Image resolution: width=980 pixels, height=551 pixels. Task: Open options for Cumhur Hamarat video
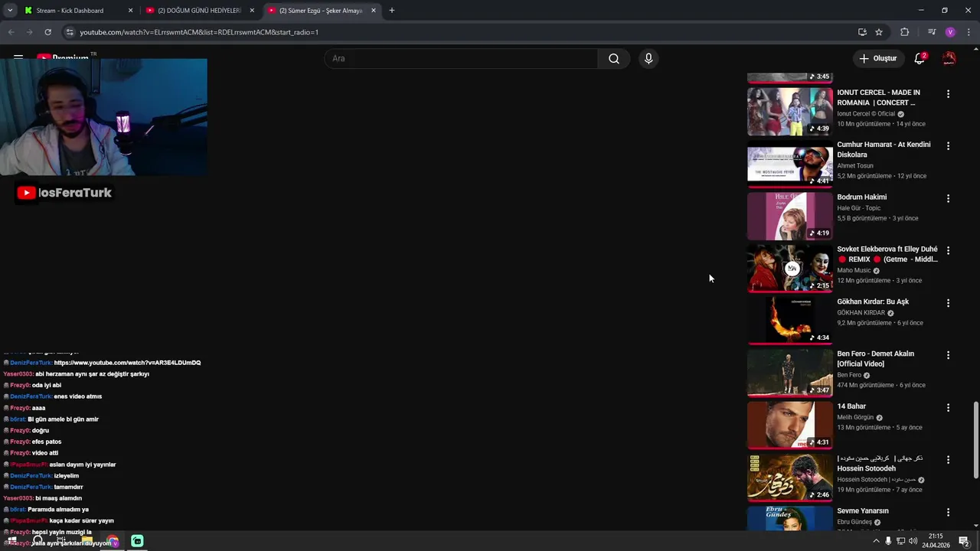[948, 146]
